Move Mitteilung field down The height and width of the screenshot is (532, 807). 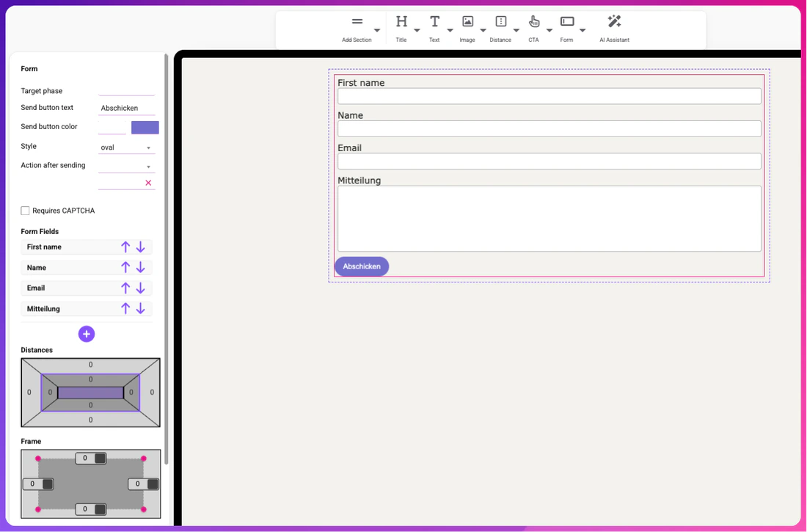pos(141,308)
